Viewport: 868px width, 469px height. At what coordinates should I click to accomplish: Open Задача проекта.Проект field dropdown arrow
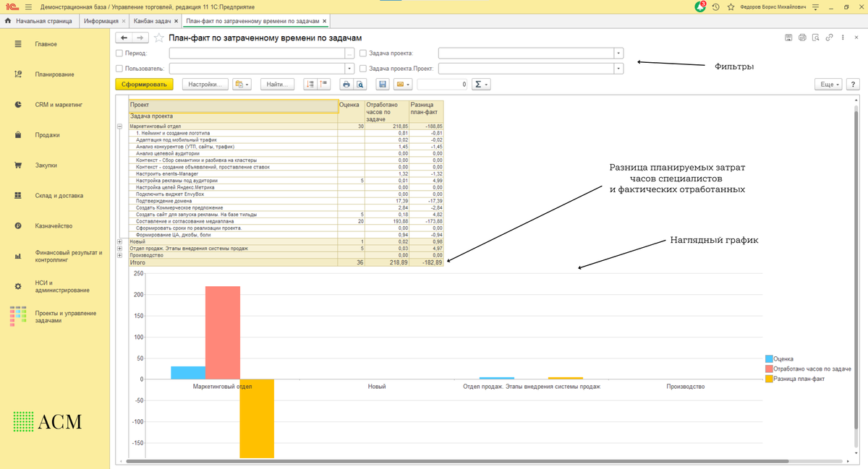coord(618,69)
